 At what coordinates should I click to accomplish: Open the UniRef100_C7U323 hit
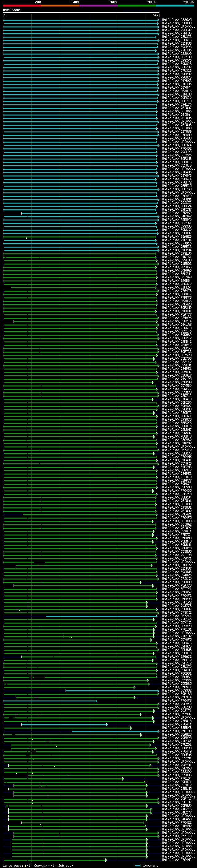(177, 71)
